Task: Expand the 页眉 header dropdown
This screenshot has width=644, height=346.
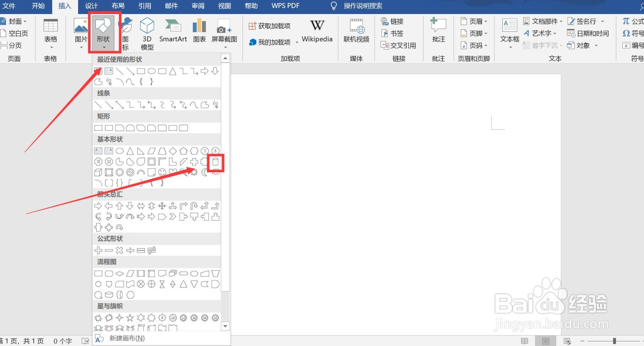Action: (474, 21)
